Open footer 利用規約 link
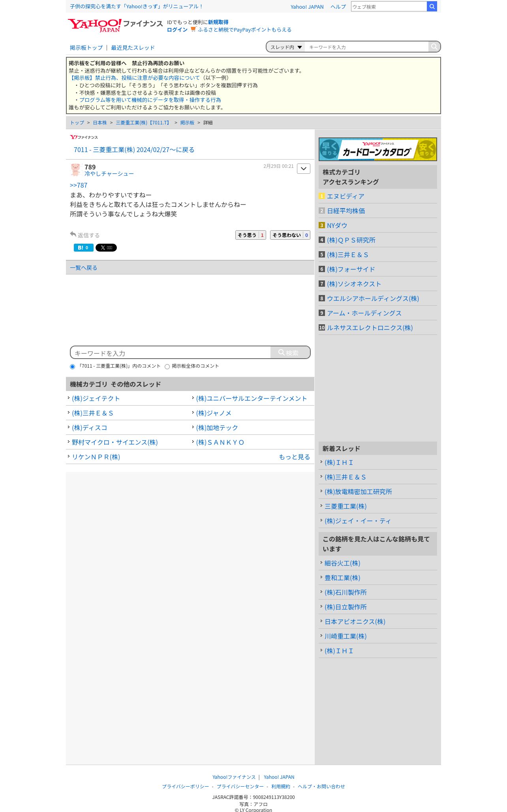 pyautogui.click(x=280, y=786)
